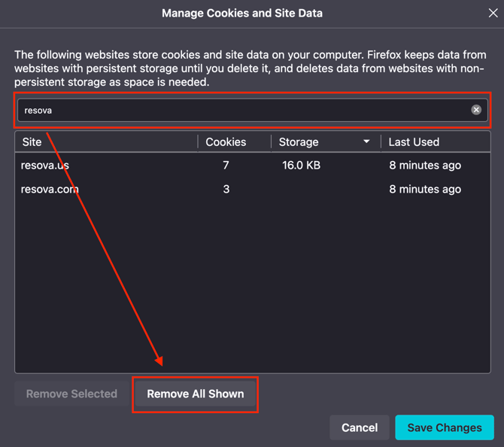The width and height of the screenshot is (504, 447).
Task: Select the resova.com row
Action: tap(253, 189)
